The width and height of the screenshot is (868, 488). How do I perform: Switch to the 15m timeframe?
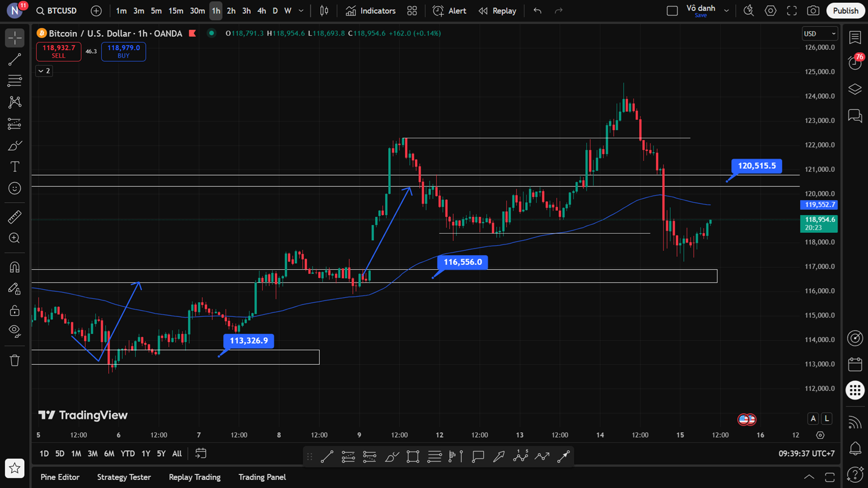click(x=176, y=11)
